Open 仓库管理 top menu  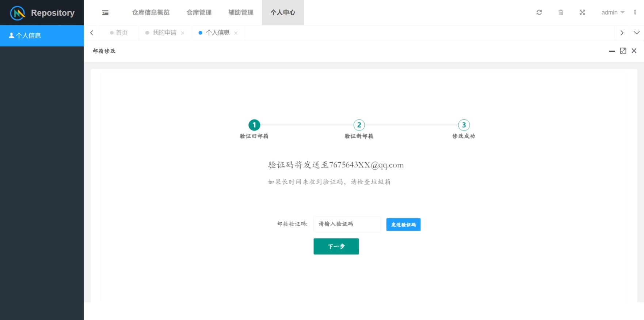point(199,12)
